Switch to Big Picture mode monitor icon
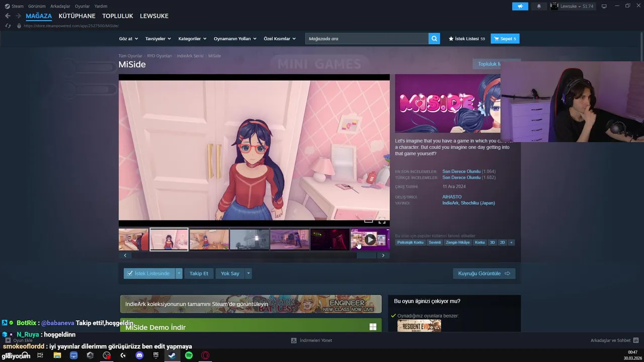Viewport: 644px width, 362px height. click(604, 6)
